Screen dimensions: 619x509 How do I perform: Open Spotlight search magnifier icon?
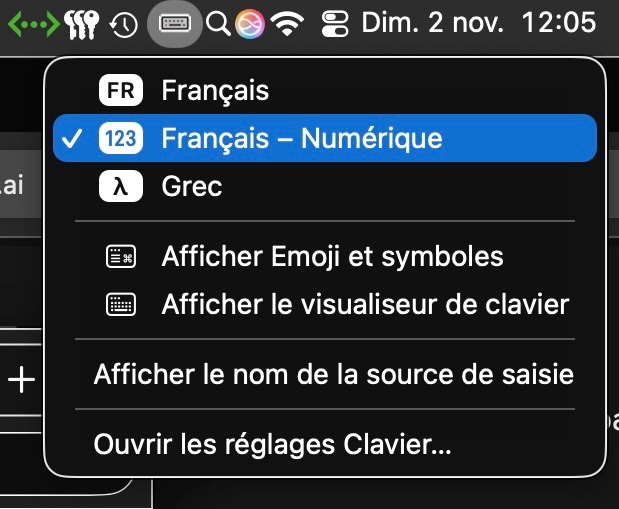(x=218, y=24)
